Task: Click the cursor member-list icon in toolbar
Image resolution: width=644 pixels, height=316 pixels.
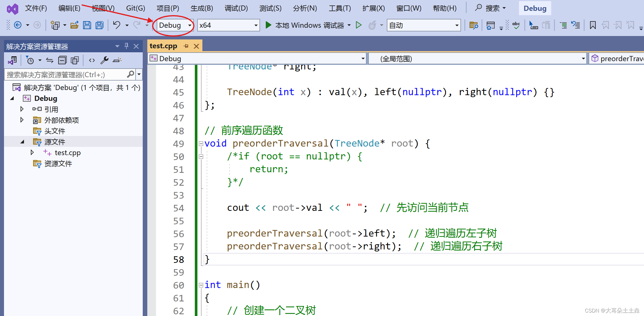Action: pyautogui.click(x=533, y=25)
